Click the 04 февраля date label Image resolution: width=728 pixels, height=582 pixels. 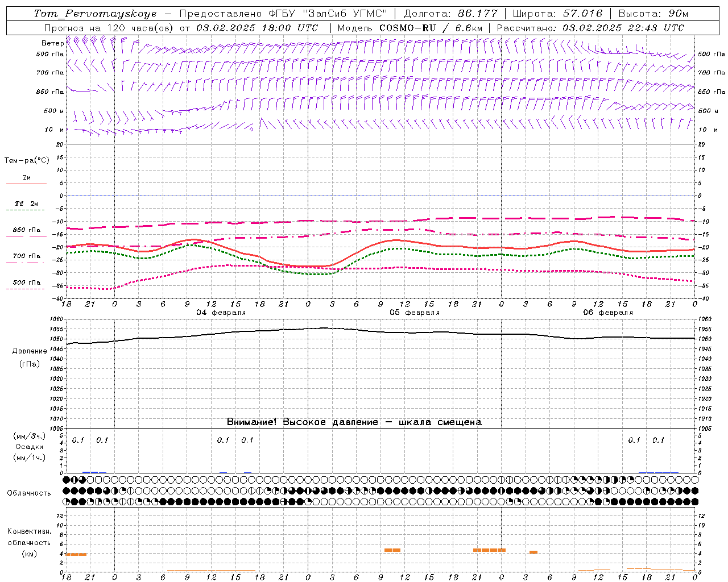click(x=221, y=313)
